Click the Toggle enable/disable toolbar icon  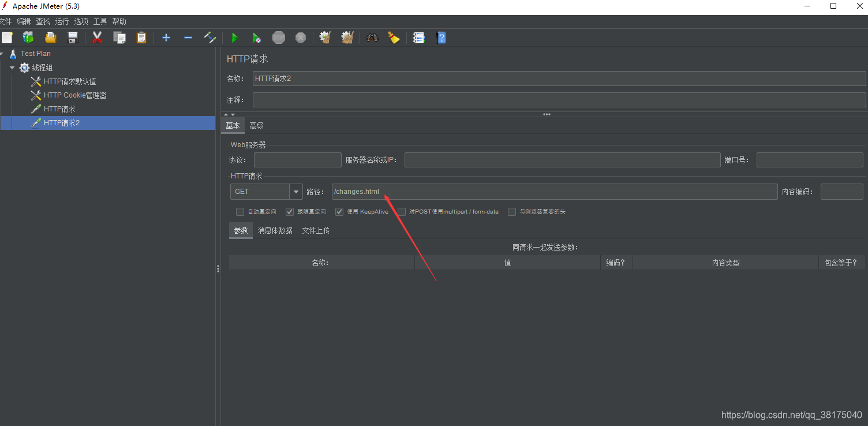210,38
